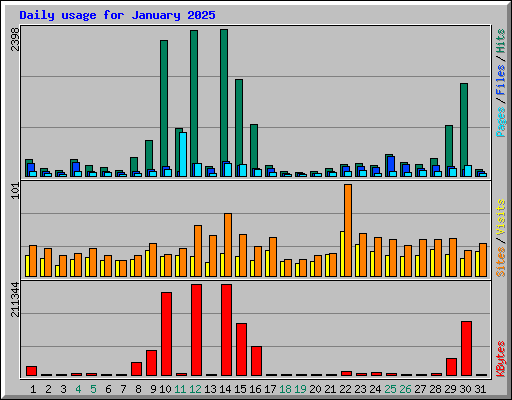The height and width of the screenshot is (400, 512).
Task: Select green weekend day label "5"
Action: [x=93, y=389]
